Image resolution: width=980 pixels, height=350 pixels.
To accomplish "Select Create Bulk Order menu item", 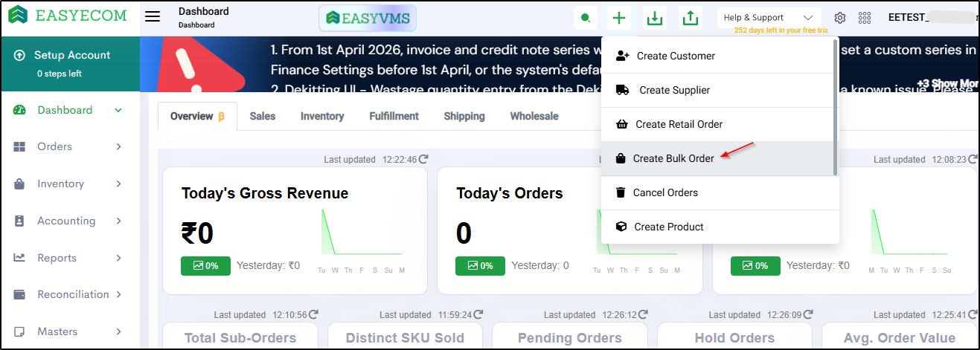I will tap(673, 158).
